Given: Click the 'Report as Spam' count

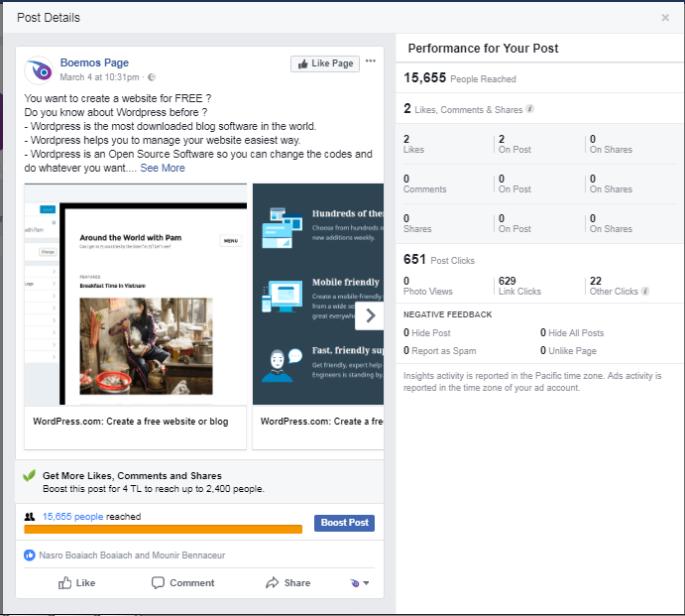Looking at the screenshot, I should [440, 350].
